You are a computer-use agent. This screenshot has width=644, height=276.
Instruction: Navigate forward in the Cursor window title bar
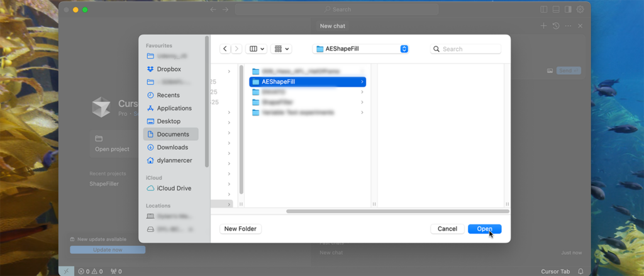[x=225, y=9]
